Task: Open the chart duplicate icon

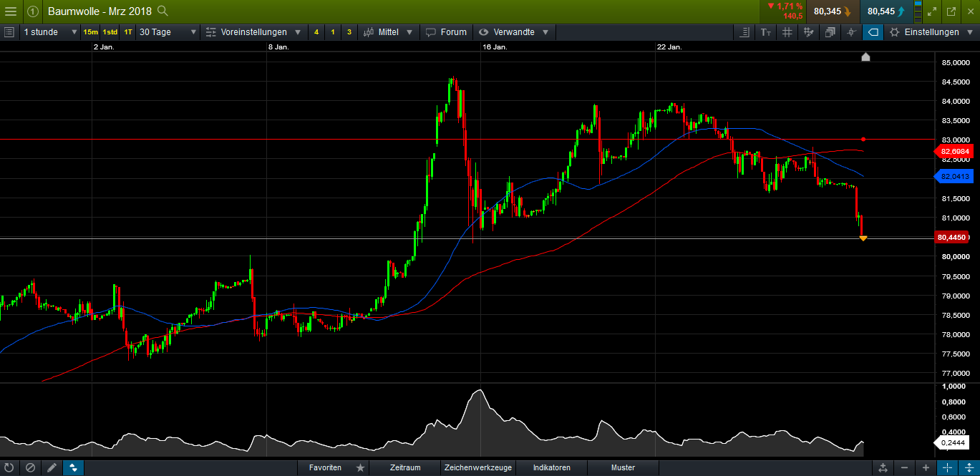Action: pos(829,32)
